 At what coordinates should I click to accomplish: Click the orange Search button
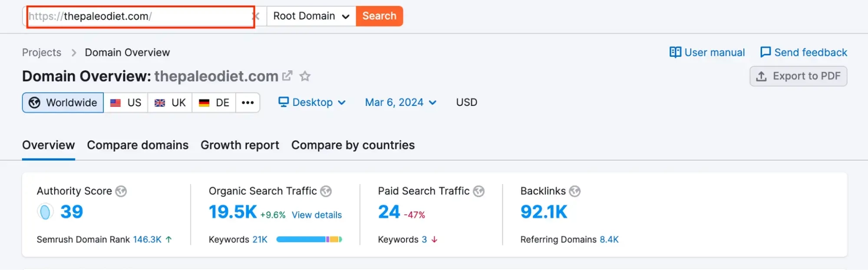379,16
